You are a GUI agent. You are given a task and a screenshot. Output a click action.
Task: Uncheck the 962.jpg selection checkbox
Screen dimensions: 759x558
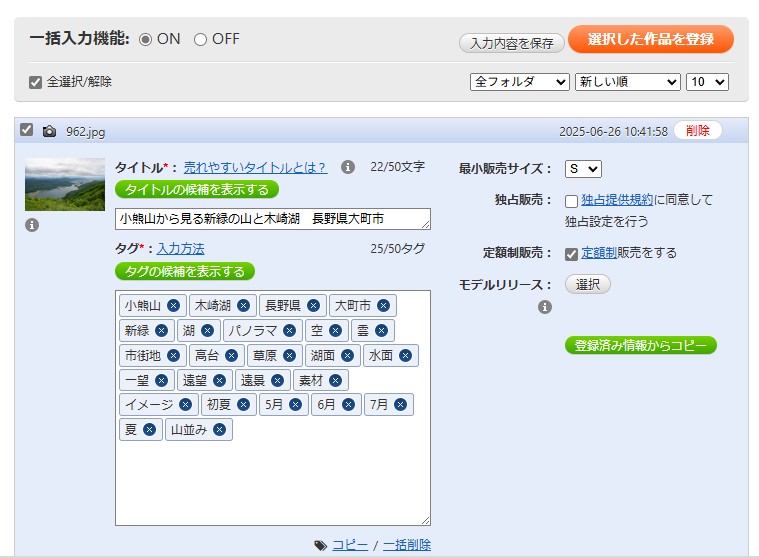[27, 130]
